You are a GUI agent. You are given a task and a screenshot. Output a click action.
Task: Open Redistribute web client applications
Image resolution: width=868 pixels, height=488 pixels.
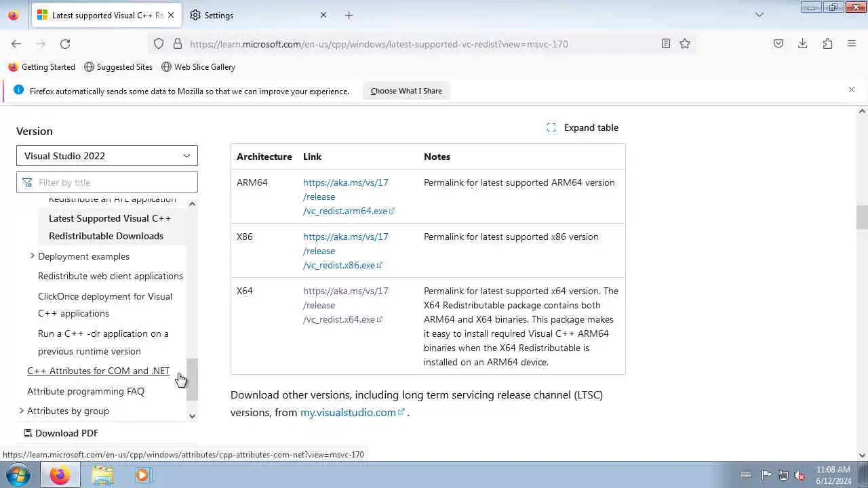pos(111,276)
